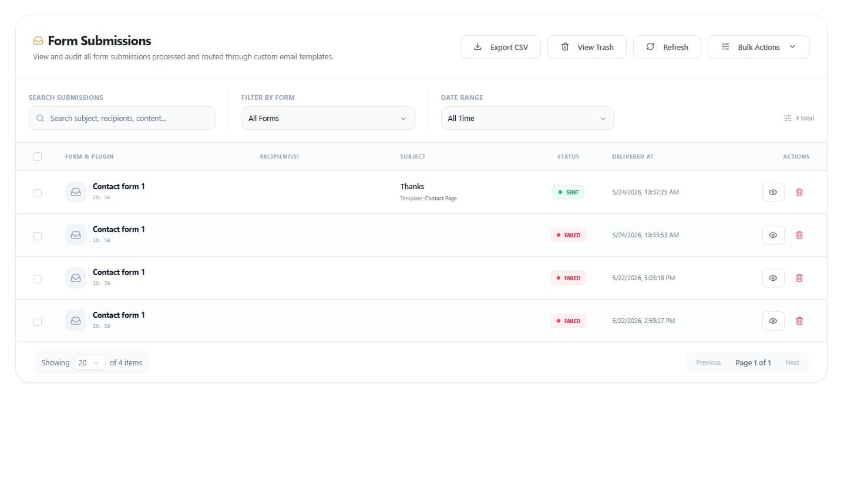Check the select-all checkbox in table header
The width and height of the screenshot is (844, 504).
tap(38, 156)
